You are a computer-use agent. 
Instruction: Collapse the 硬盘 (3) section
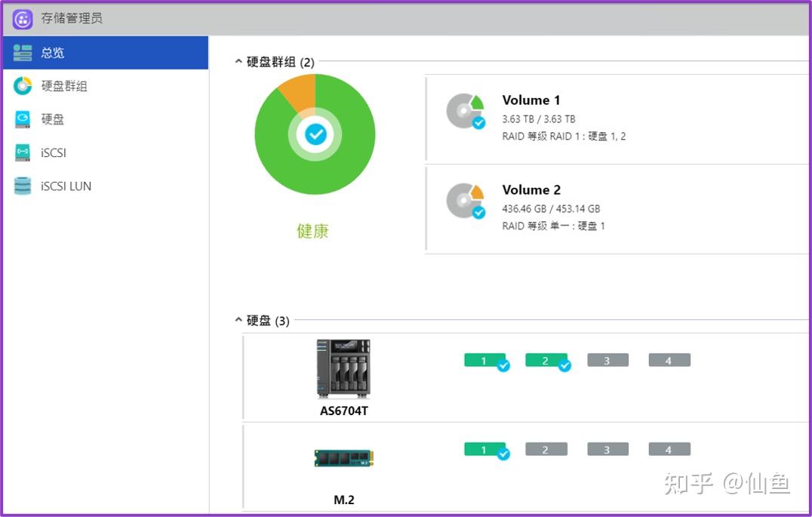point(238,320)
